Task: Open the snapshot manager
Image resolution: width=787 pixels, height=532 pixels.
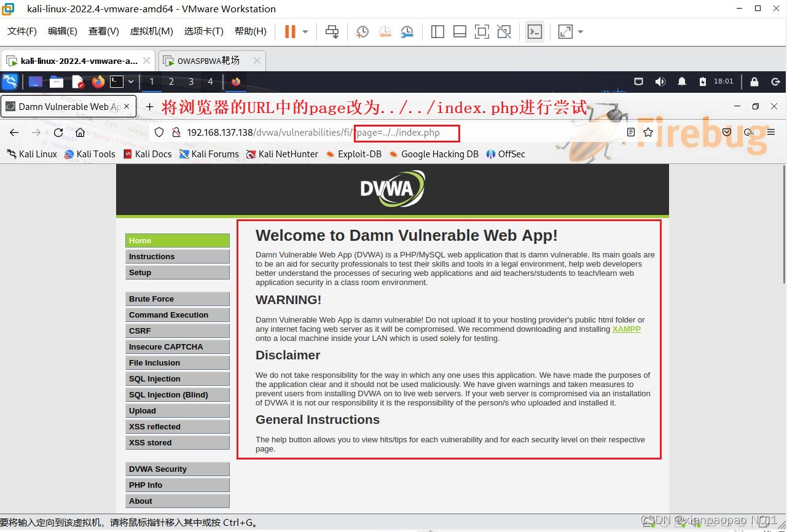Action: coord(407,31)
